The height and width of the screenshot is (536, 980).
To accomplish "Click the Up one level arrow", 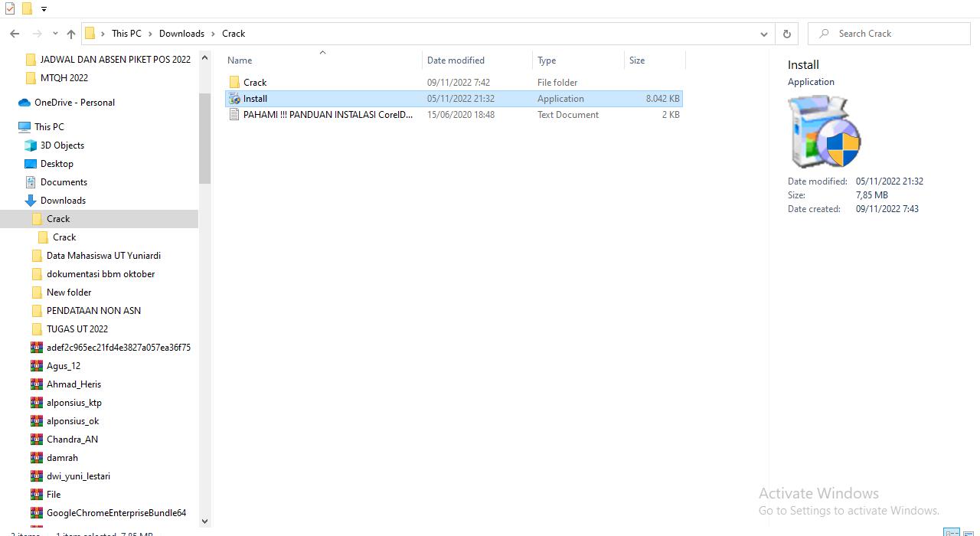I will click(x=71, y=34).
